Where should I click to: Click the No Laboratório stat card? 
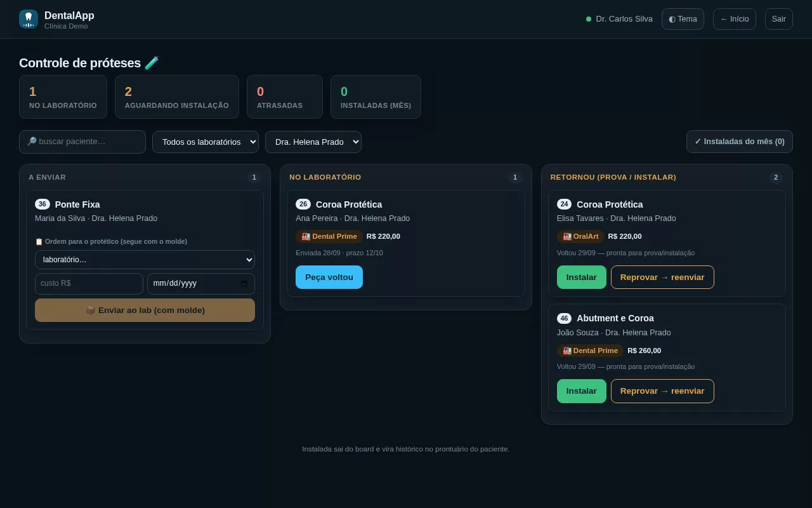63,97
